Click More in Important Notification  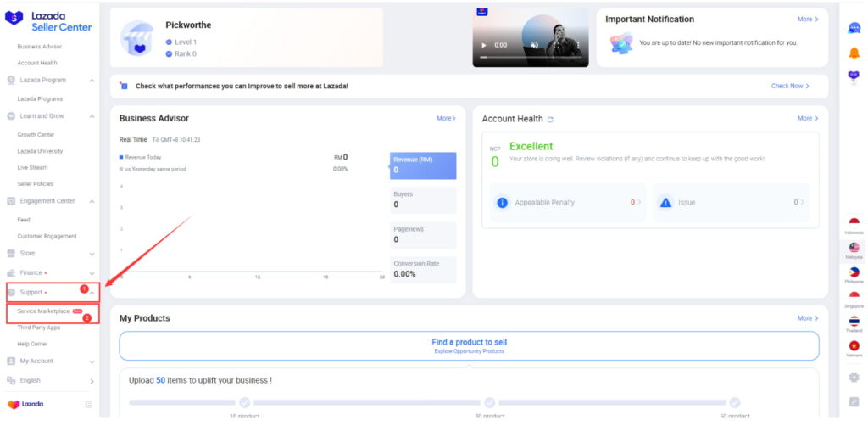click(808, 20)
